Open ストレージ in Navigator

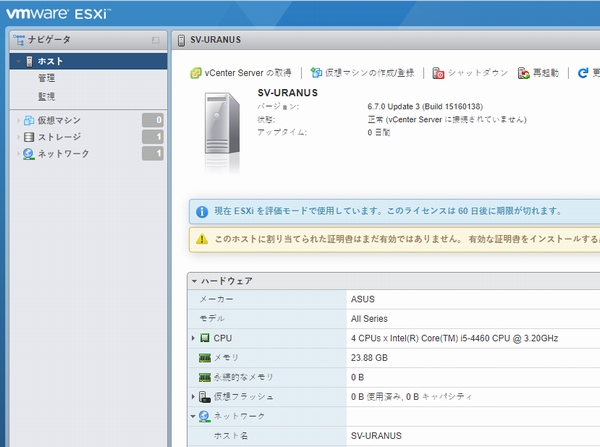click(59, 137)
